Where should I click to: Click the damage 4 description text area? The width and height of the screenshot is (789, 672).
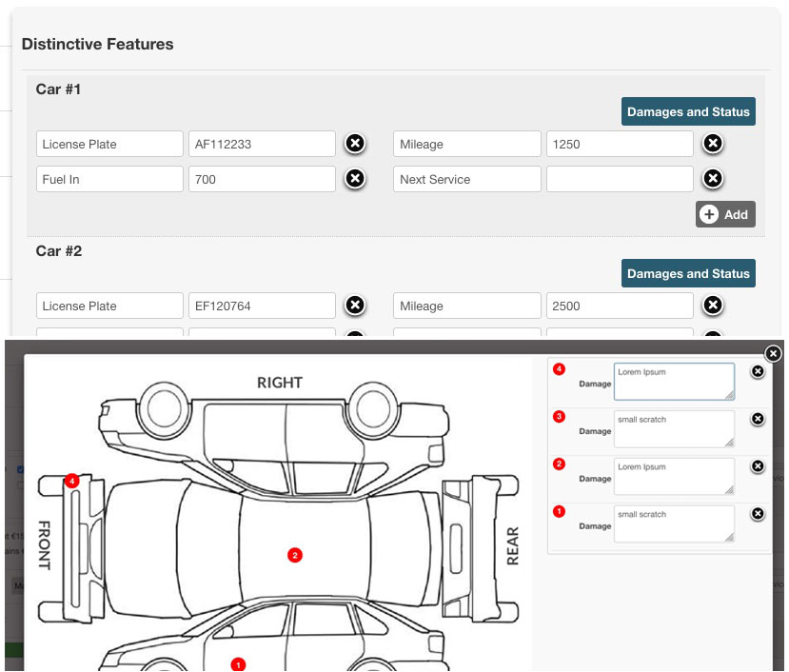tap(674, 381)
